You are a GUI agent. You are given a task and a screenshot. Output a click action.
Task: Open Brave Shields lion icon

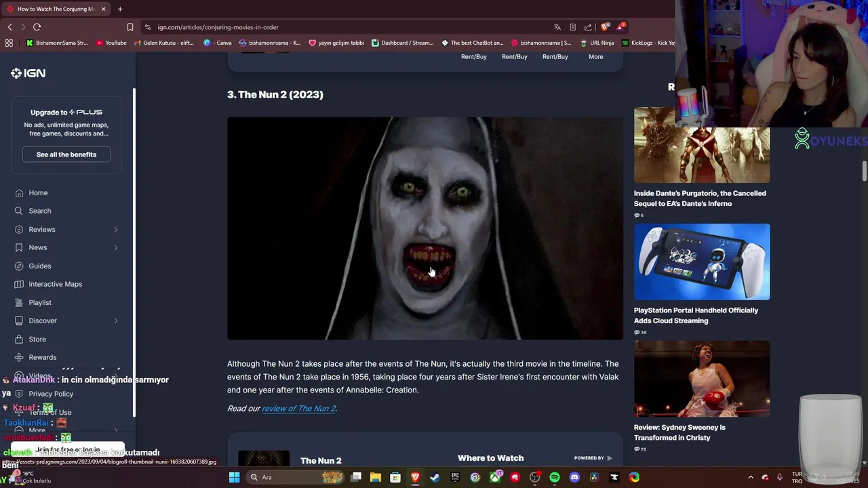tap(605, 27)
